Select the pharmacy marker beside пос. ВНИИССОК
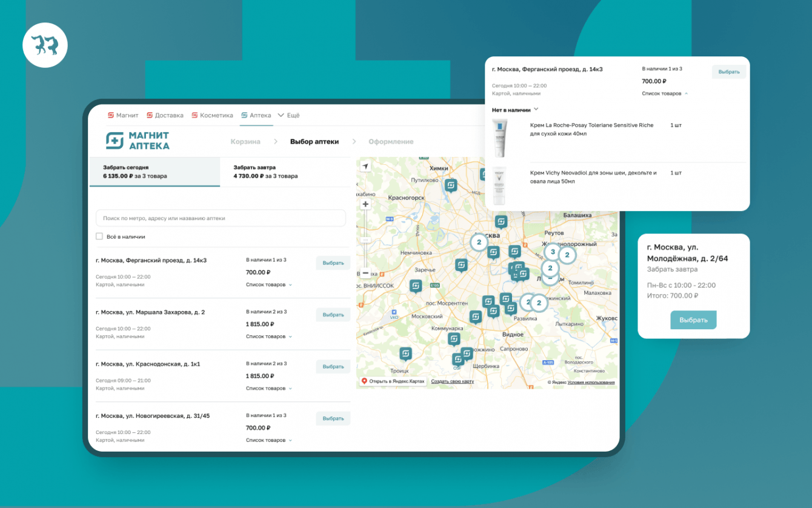The width and height of the screenshot is (812, 508). 416,286
